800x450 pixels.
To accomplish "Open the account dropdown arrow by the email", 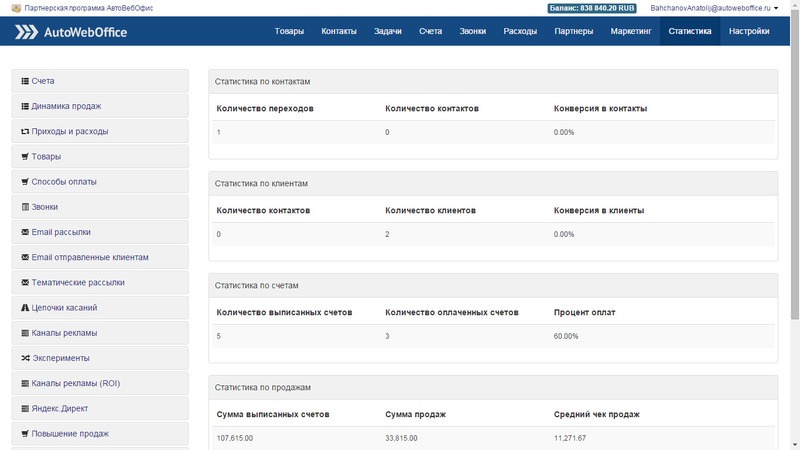I will [x=776, y=8].
